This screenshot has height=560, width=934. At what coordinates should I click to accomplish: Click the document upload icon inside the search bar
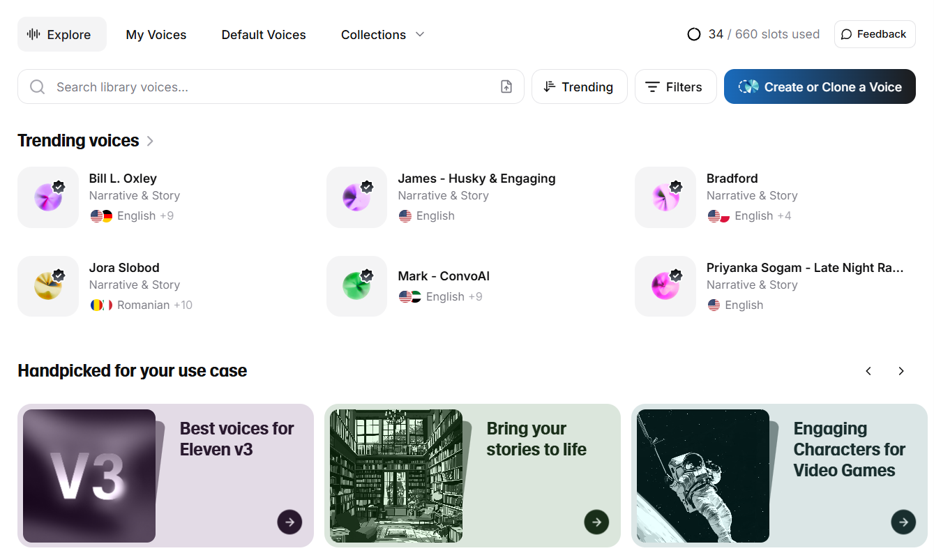click(506, 86)
